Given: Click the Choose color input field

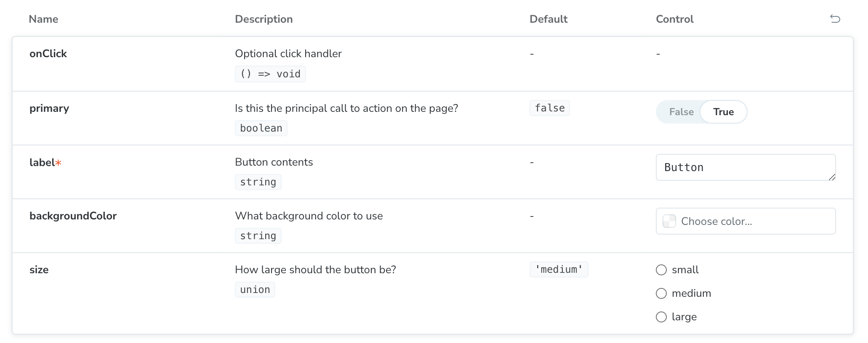Looking at the screenshot, I should pos(746,221).
